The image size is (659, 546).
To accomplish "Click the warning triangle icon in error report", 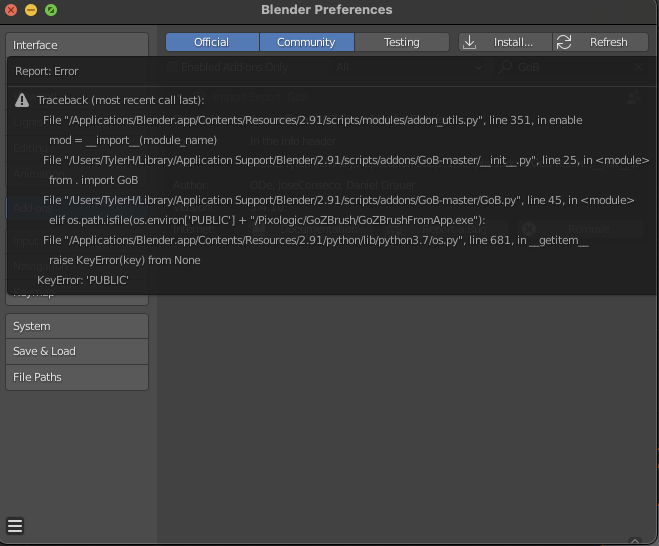I will coord(22,100).
